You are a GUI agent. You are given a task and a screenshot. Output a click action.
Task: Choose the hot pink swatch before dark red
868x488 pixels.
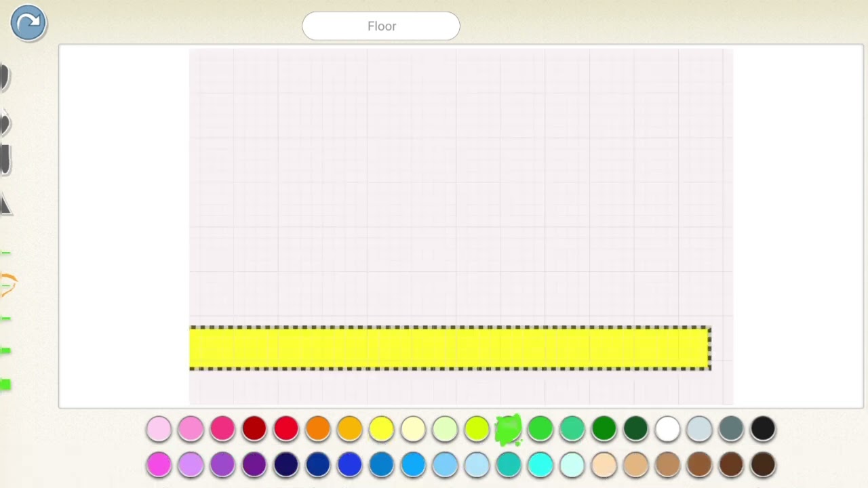(x=222, y=429)
